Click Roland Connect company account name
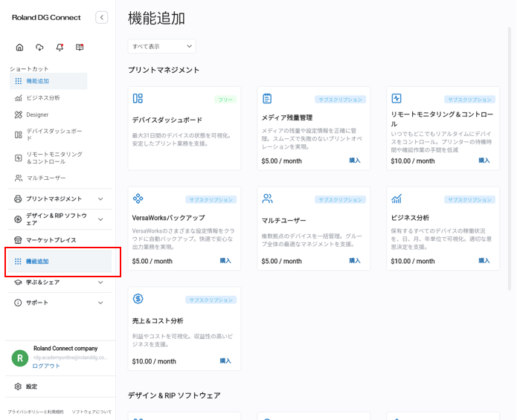520x420 pixels. (x=65, y=349)
